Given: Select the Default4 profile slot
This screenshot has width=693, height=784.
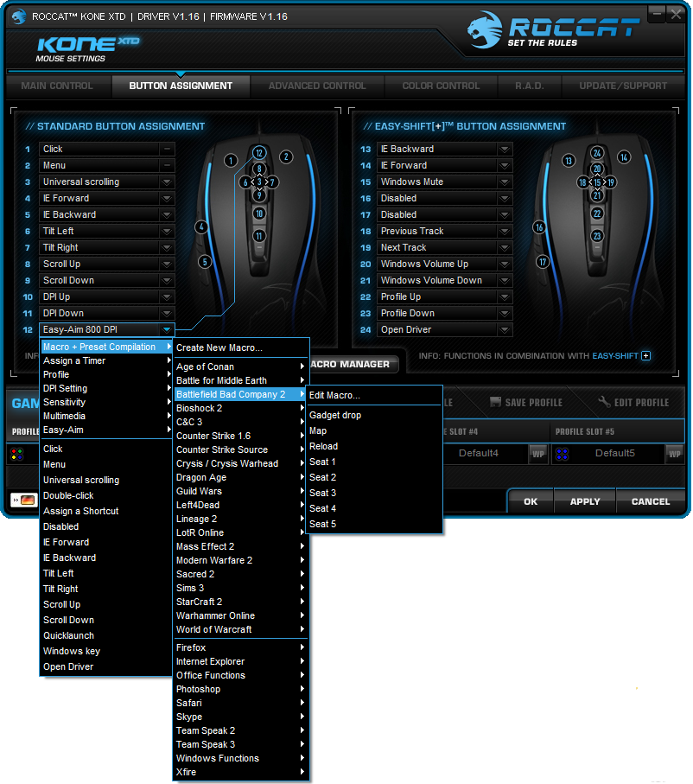Looking at the screenshot, I should click(x=479, y=454).
